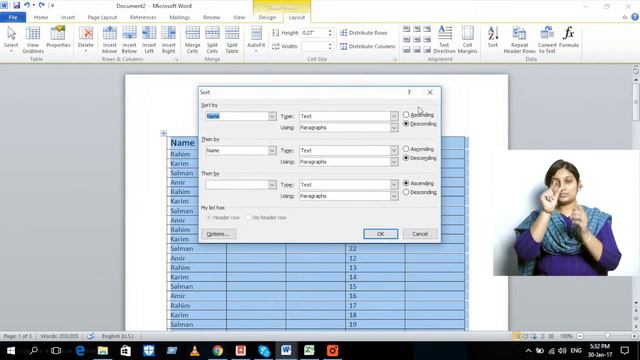Open Cell Margins settings
The image size is (640, 360).
467,40
